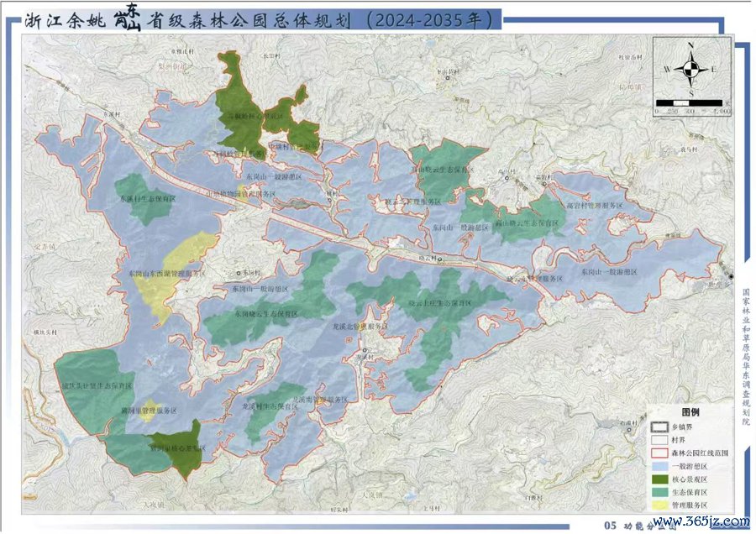The width and height of the screenshot is (756, 534).
Task: Click the 东岗山东西湖管理服务区 label
Action: [167, 273]
